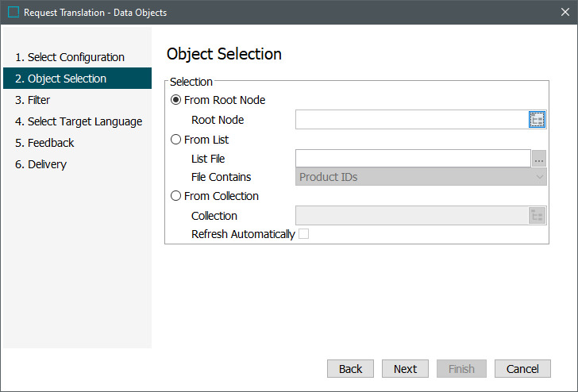The height and width of the screenshot is (392, 578).
Task: Open the Root Node tree picker icon
Action: [x=538, y=120]
